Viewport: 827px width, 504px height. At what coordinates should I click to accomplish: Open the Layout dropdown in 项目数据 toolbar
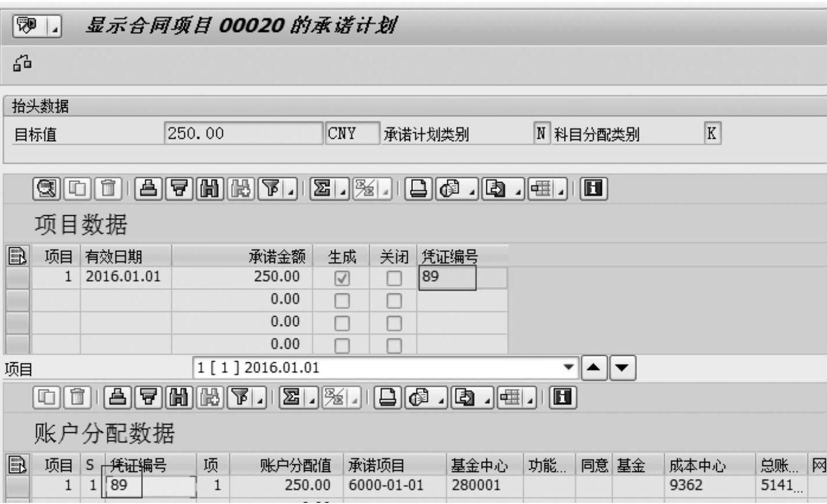pyautogui.click(x=562, y=189)
